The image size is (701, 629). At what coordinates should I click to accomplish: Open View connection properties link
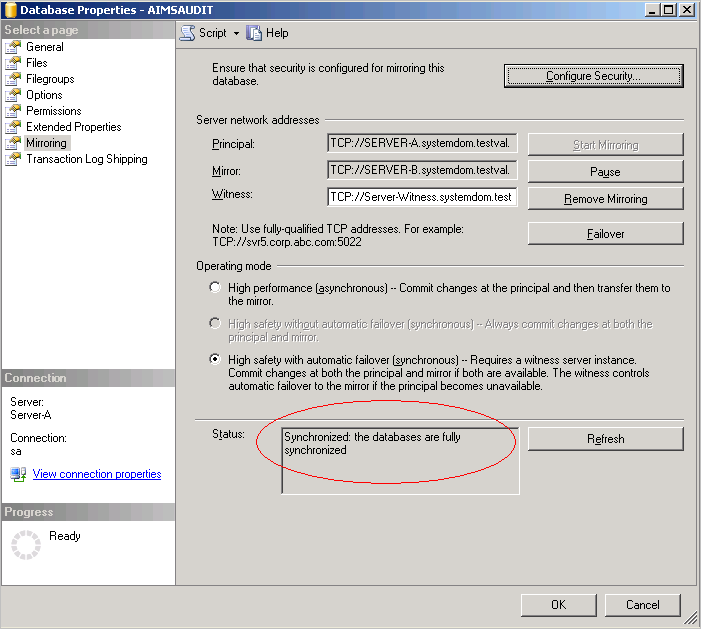coord(97,474)
